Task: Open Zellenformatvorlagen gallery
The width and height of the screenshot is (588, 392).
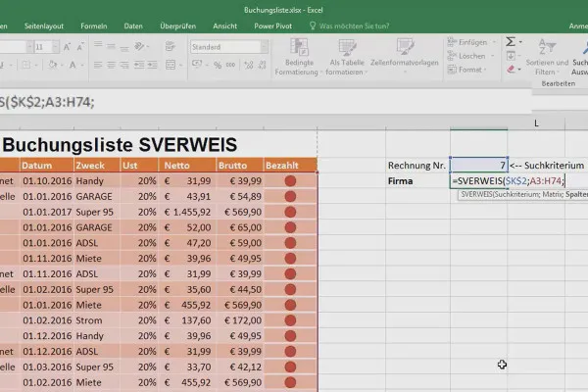Action: pyautogui.click(x=405, y=56)
